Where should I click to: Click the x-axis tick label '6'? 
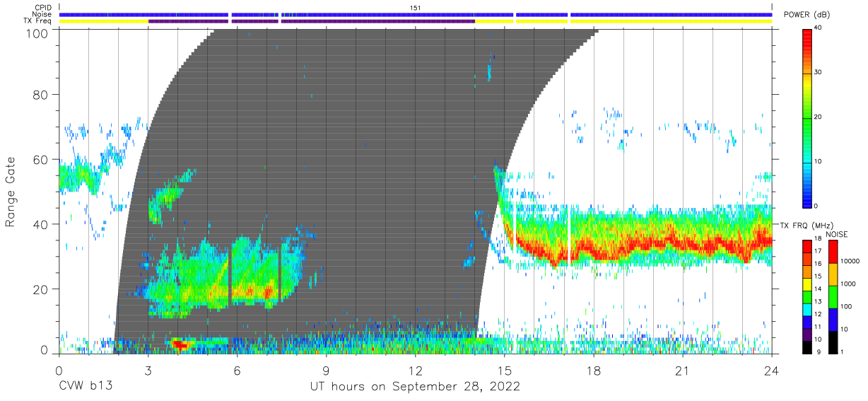(x=237, y=370)
